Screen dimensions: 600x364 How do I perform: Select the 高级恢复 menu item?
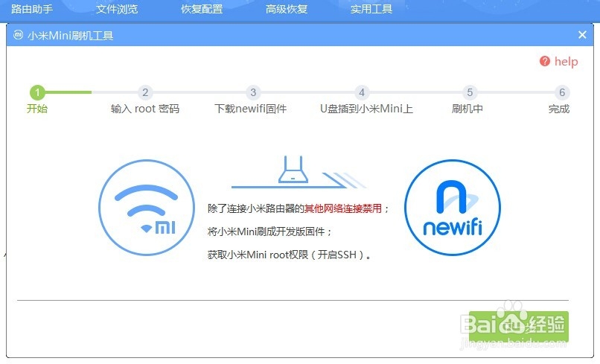pos(287,9)
